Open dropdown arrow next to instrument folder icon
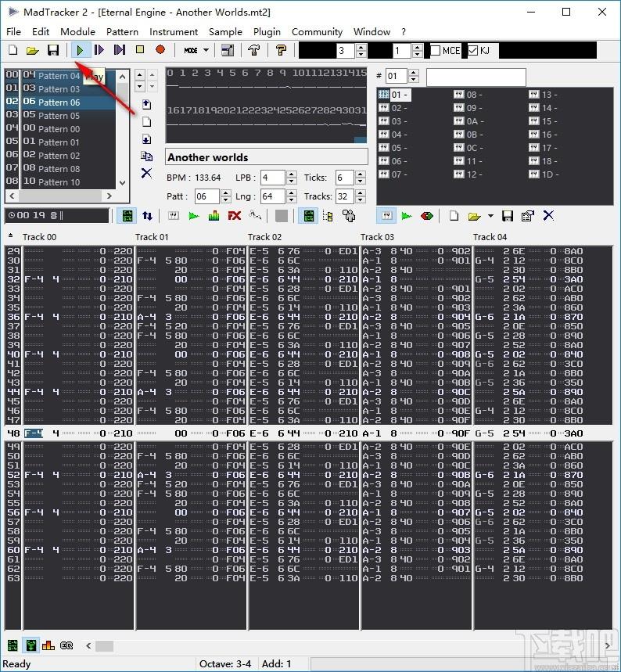Viewport: 621px width, 672px height. click(x=490, y=216)
